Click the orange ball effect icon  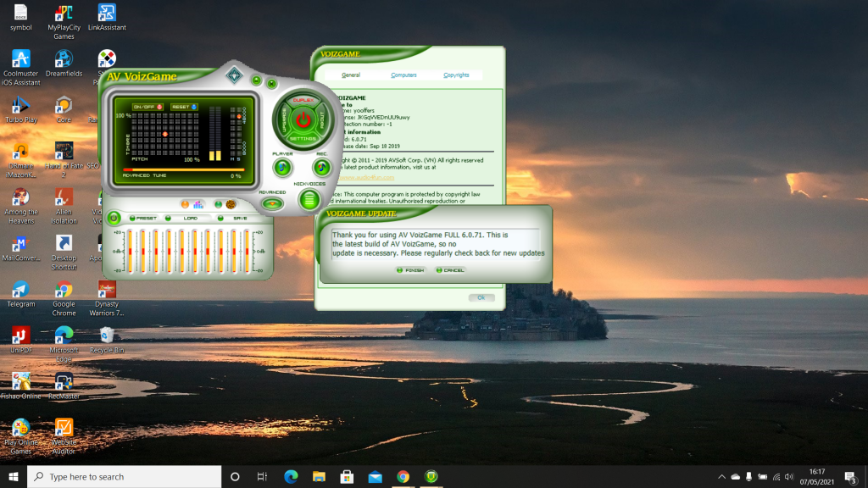pyautogui.click(x=185, y=205)
